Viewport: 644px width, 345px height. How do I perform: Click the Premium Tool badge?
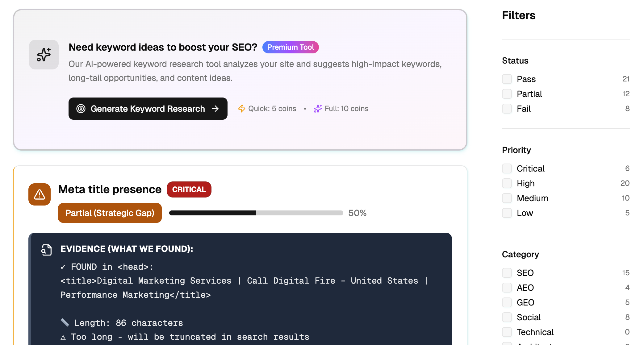coord(290,47)
